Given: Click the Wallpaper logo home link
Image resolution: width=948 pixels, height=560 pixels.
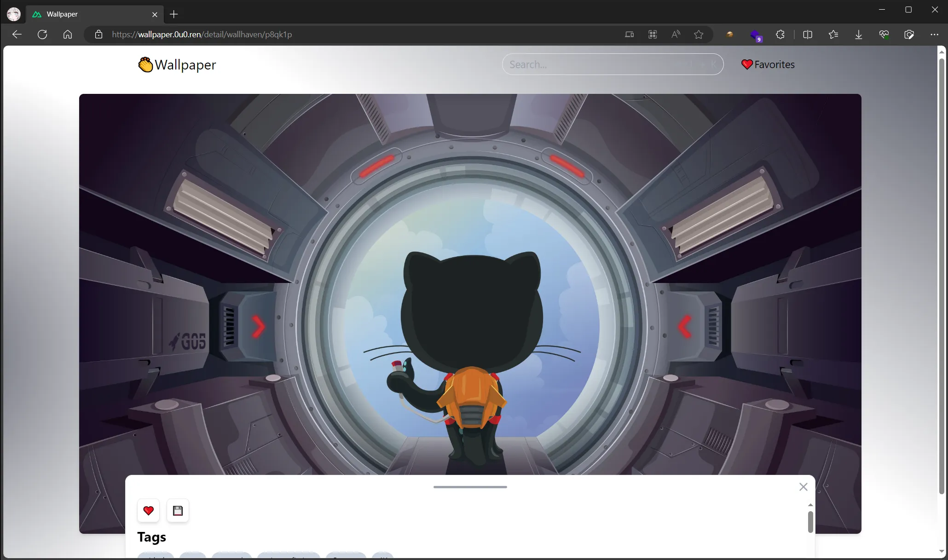Looking at the screenshot, I should click(x=177, y=65).
